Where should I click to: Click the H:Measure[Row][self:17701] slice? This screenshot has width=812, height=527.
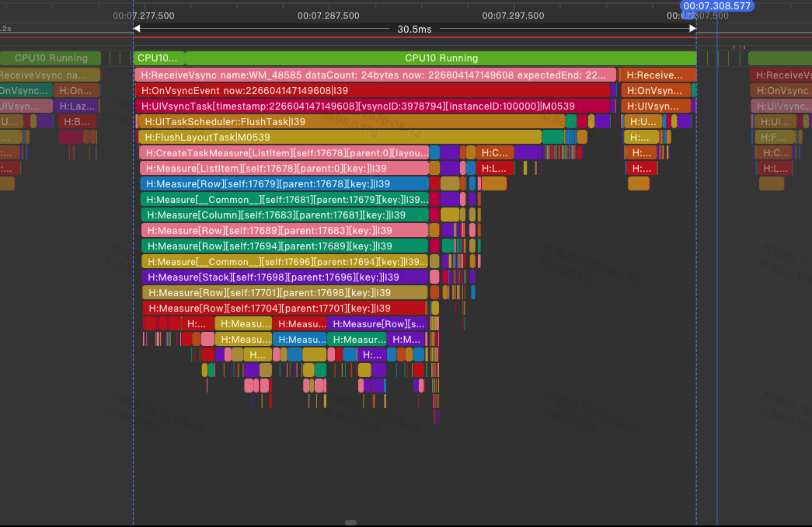pyautogui.click(x=284, y=292)
